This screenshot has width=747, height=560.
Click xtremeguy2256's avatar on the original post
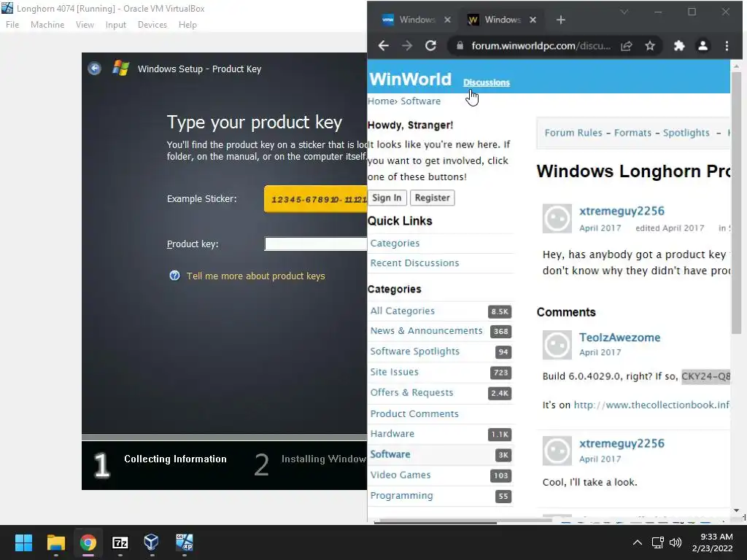557,219
